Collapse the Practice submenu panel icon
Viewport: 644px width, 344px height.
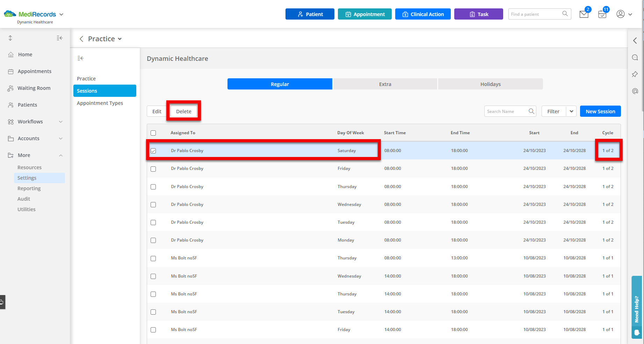click(80, 58)
